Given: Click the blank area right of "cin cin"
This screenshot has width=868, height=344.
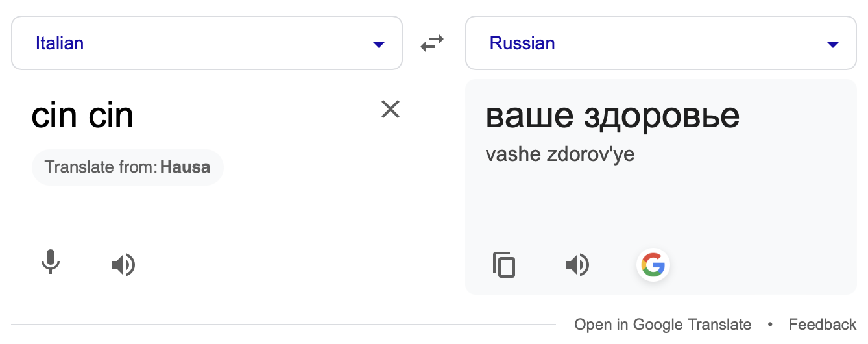Looking at the screenshot, I should coord(259,116).
